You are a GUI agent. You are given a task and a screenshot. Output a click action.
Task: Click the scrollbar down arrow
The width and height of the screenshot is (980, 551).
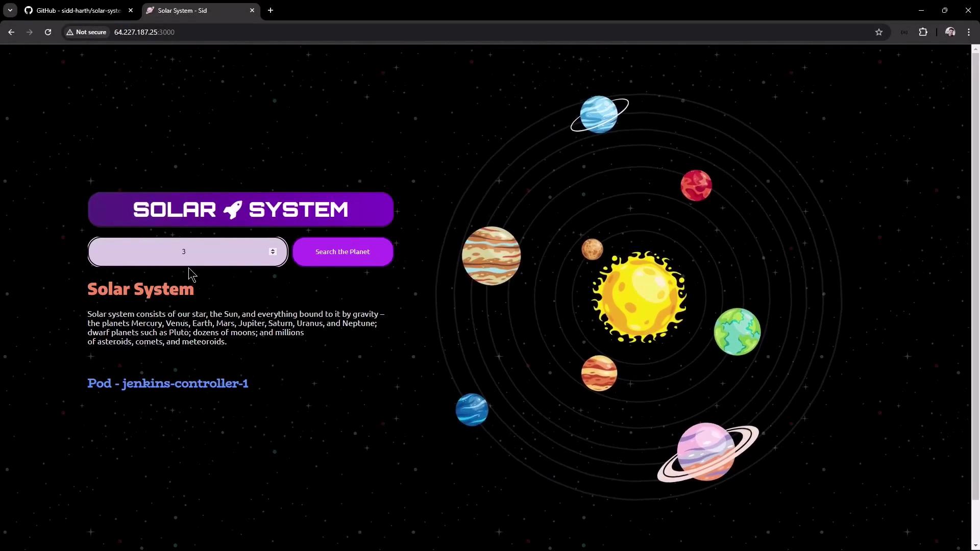(975, 546)
